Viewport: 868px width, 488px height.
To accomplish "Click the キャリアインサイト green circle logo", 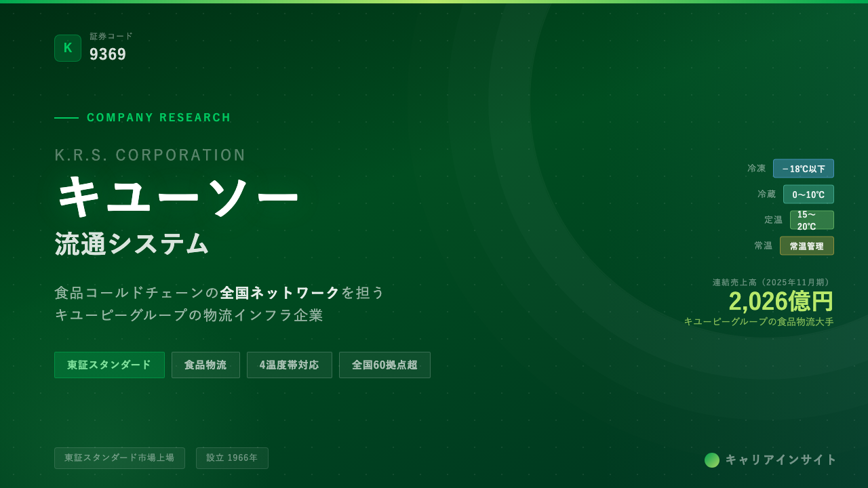I will 712,460.
